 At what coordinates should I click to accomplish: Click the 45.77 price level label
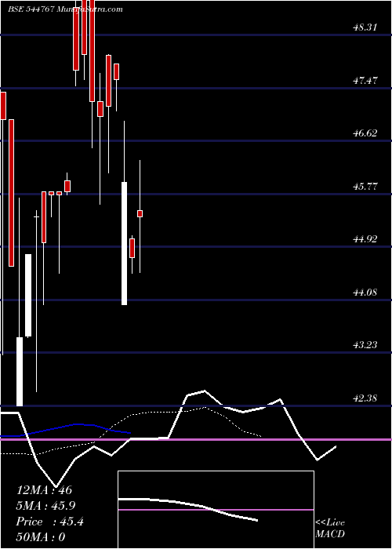pos(365,187)
